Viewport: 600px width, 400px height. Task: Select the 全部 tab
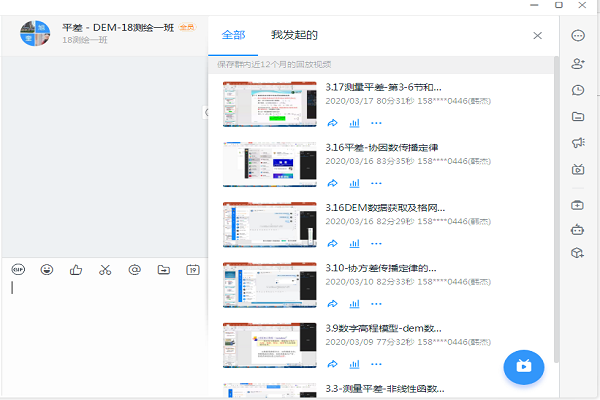tap(233, 35)
